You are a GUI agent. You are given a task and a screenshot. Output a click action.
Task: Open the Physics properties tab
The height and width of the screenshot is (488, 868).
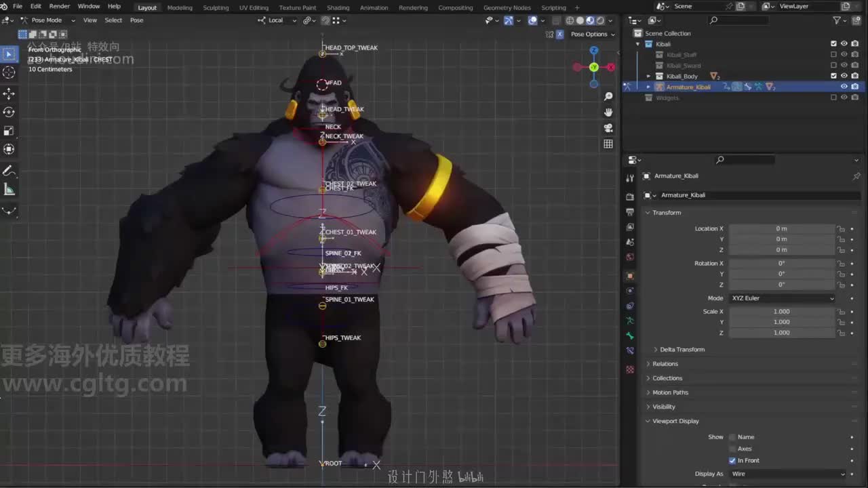point(630,291)
